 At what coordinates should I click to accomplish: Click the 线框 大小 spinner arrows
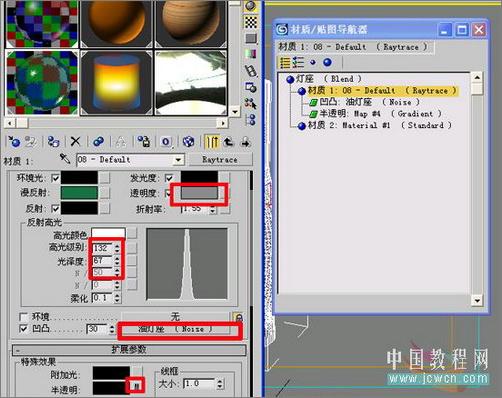[219, 384]
